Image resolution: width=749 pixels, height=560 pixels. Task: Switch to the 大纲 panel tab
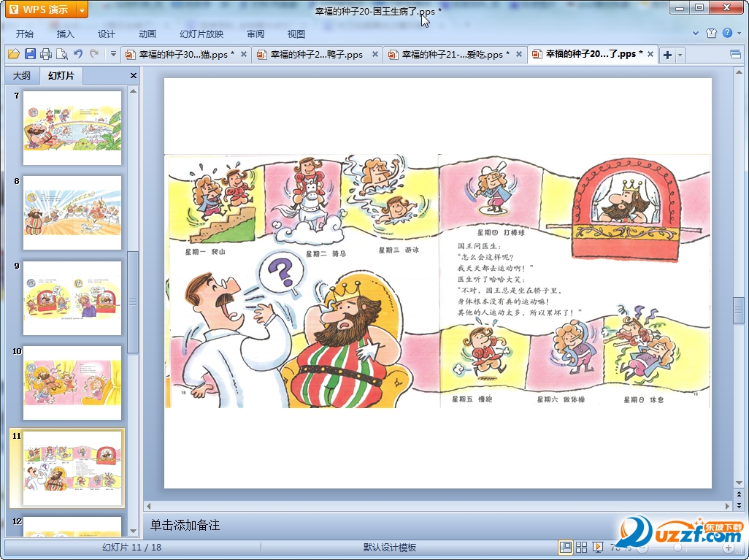(21, 75)
